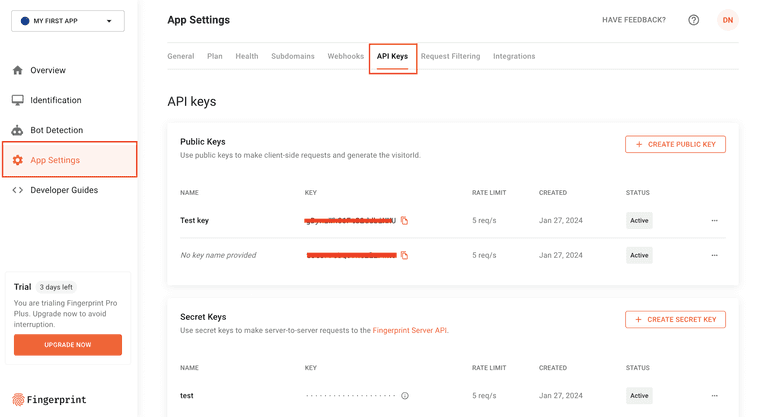Image resolution: width=766 pixels, height=417 pixels.
Task: Select the Integrations tab
Action: (x=514, y=57)
